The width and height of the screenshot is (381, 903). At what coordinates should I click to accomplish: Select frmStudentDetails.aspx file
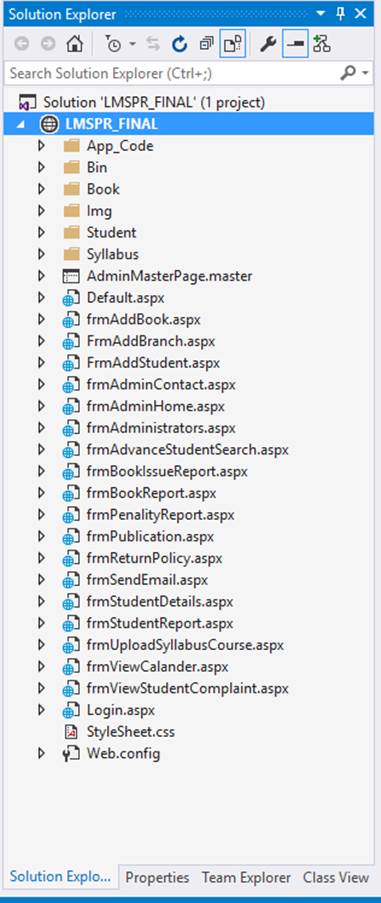pos(160,601)
